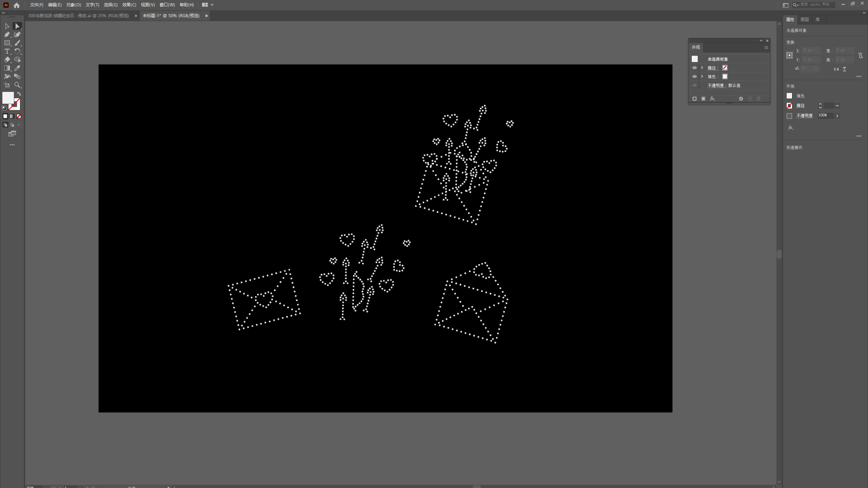Activate the Gradient tool
The height and width of the screenshot is (488, 868).
coord(7,68)
